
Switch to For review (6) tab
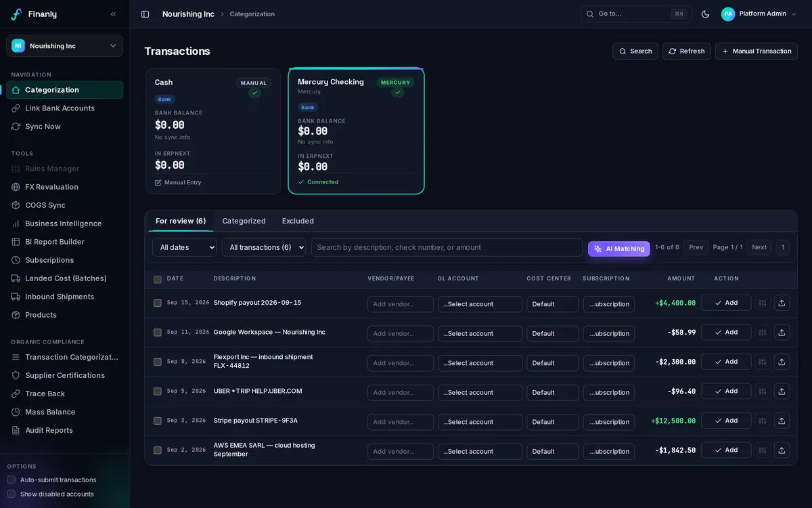coord(181,221)
